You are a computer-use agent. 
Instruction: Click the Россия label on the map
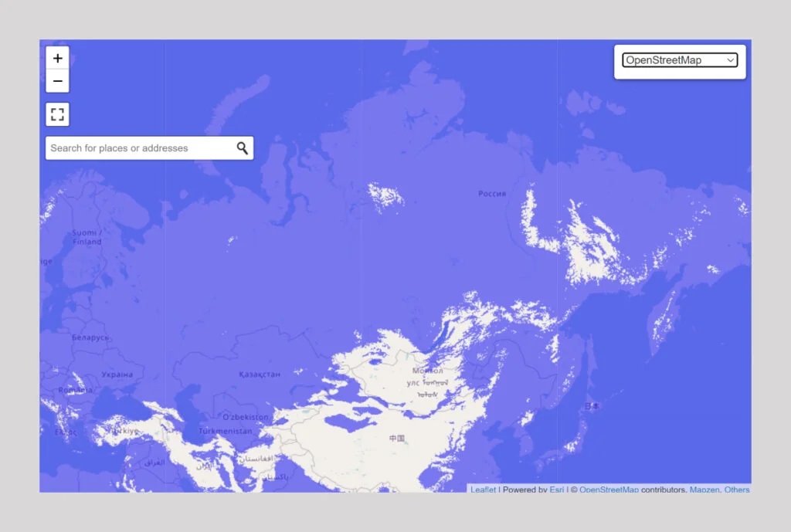(492, 194)
